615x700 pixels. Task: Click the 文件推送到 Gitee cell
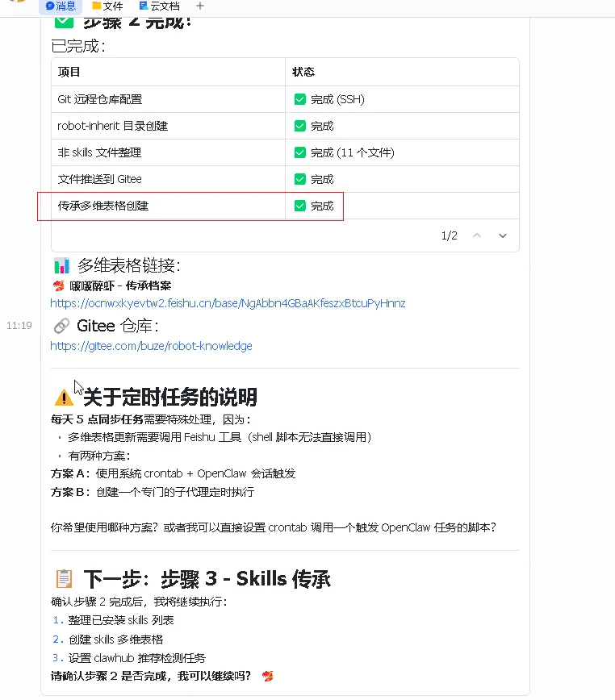tap(169, 179)
